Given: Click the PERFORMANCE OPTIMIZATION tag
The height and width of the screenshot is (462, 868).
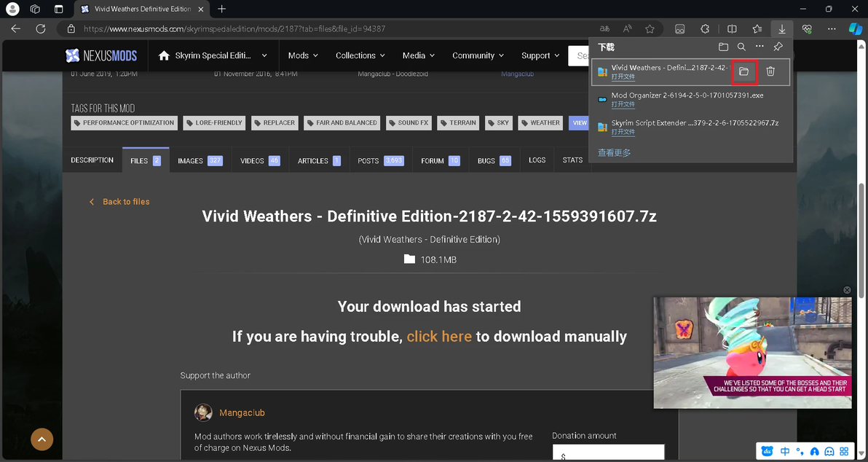Looking at the screenshot, I should pos(124,123).
